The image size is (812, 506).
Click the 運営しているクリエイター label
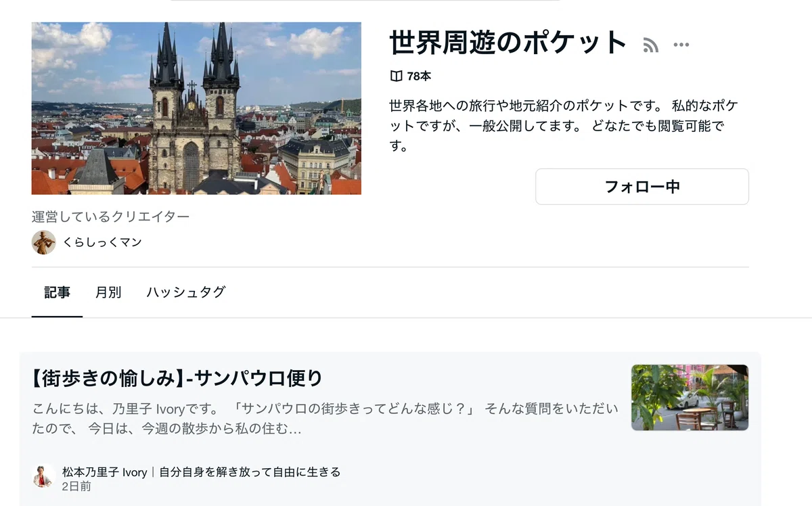click(110, 216)
